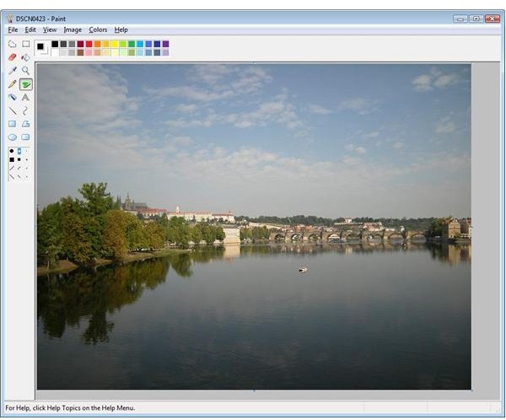506x420 pixels.
Task: Pick the Ellipse shape tool
Action: 13,137
